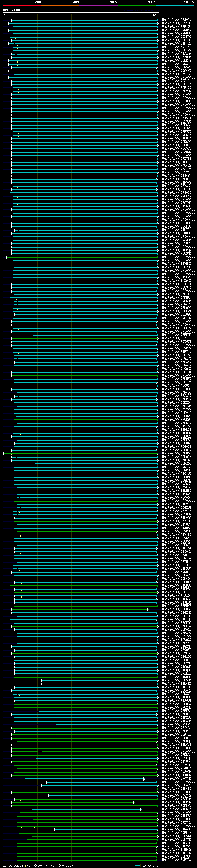The width and height of the screenshot is (197, 868).
Task: Click the cyan ~100% identity legend segment
Action: point(175,6)
